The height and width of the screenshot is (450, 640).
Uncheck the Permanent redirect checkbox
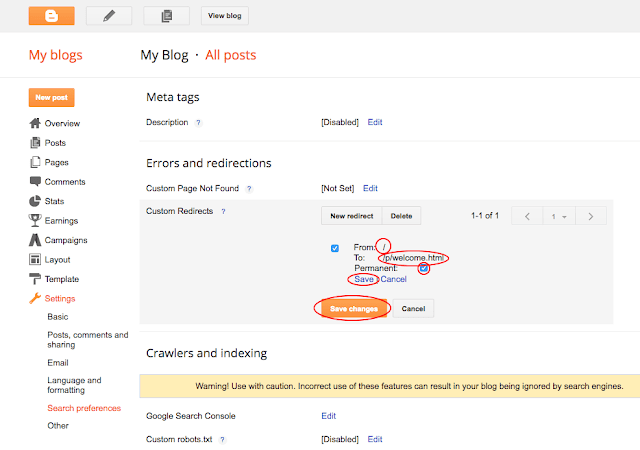(424, 268)
